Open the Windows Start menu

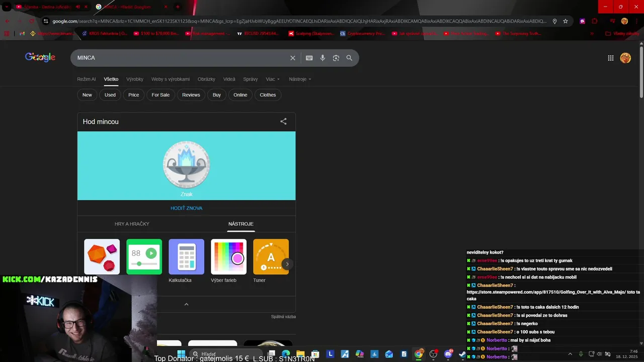[x=181, y=354]
